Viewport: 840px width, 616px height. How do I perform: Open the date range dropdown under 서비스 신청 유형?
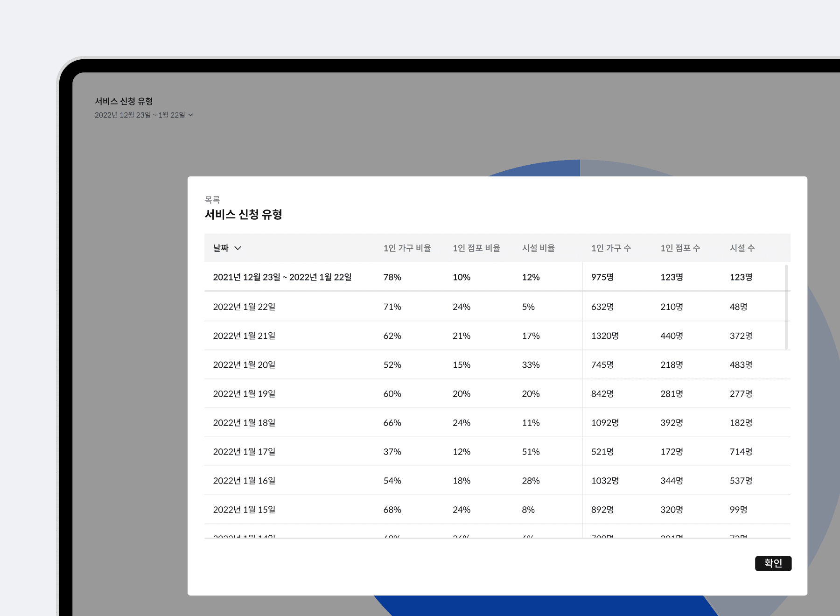pyautogui.click(x=143, y=115)
